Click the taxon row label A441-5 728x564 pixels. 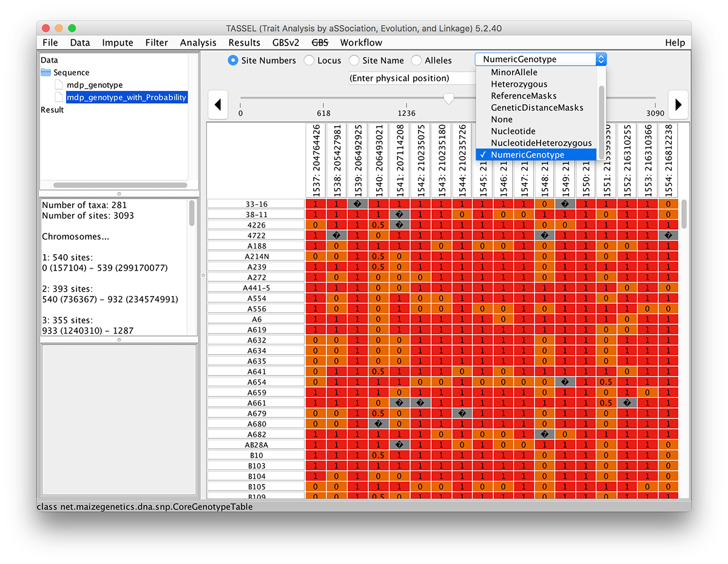(255, 287)
